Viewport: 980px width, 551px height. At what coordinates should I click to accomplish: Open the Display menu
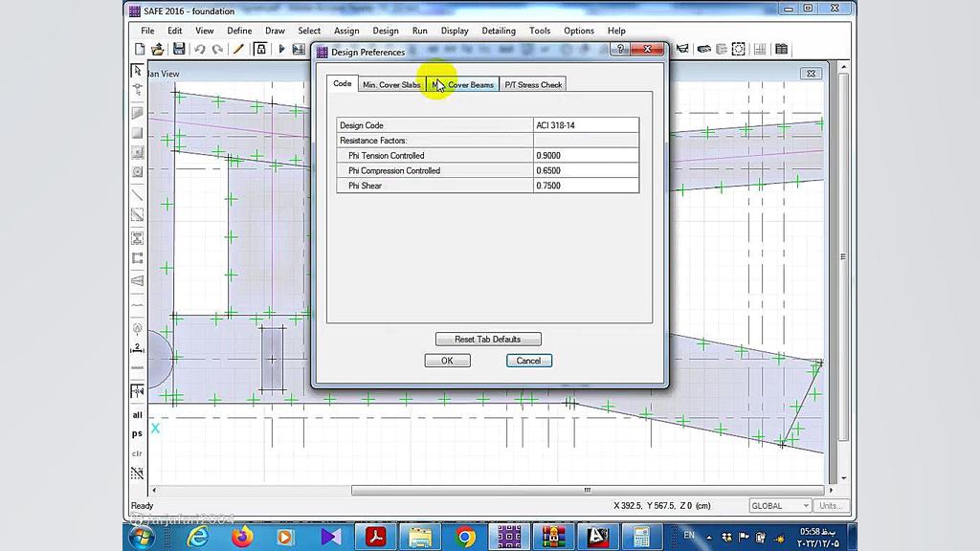[x=455, y=31]
